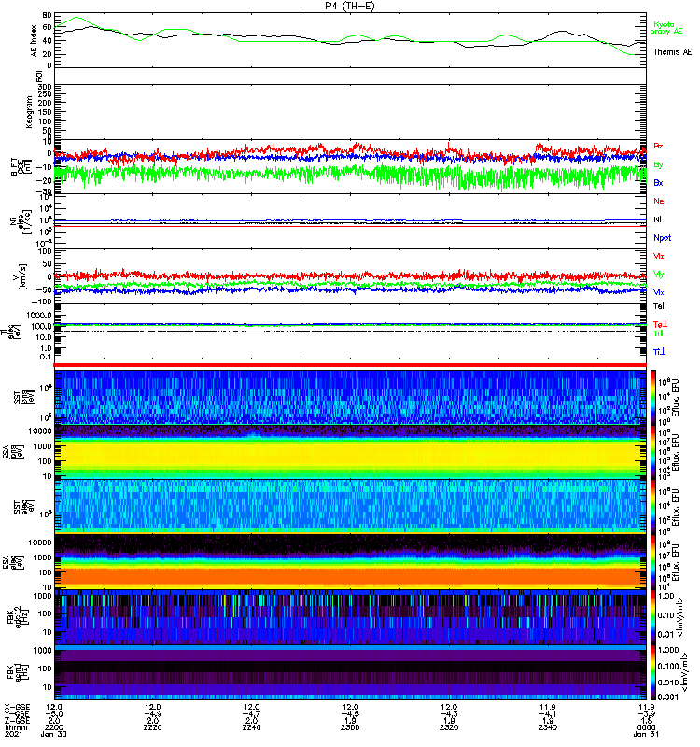700x747 pixels.
Task: Click the 80 tick on AE Index axis
Action: (47, 15)
